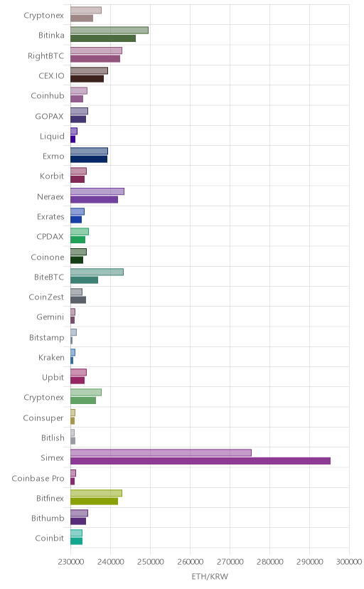364x589 pixels.
Task: Click the RightBTC axis label
Action: point(45,56)
